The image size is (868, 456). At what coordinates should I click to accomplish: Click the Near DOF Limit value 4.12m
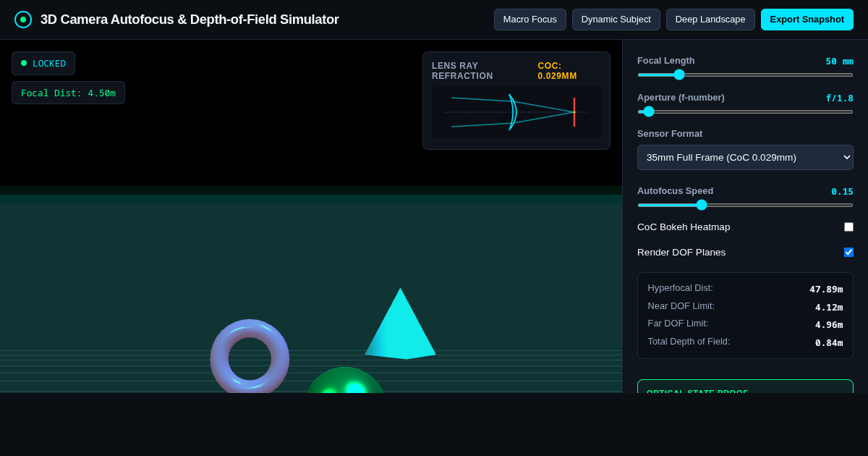(829, 307)
